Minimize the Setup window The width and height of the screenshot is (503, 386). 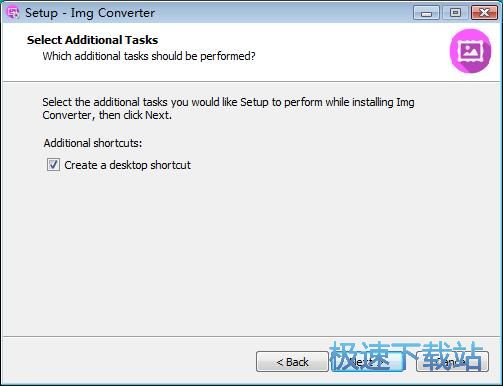pyautogui.click(x=426, y=13)
